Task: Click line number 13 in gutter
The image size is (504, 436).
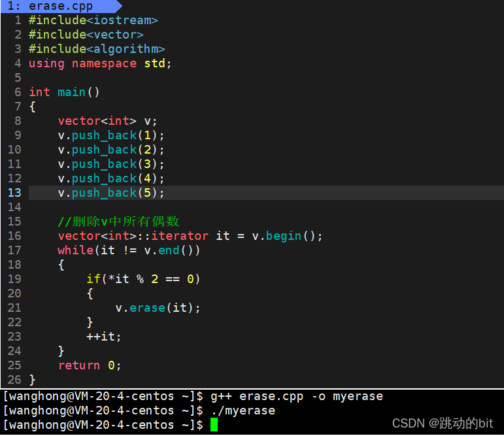Action: [x=14, y=193]
